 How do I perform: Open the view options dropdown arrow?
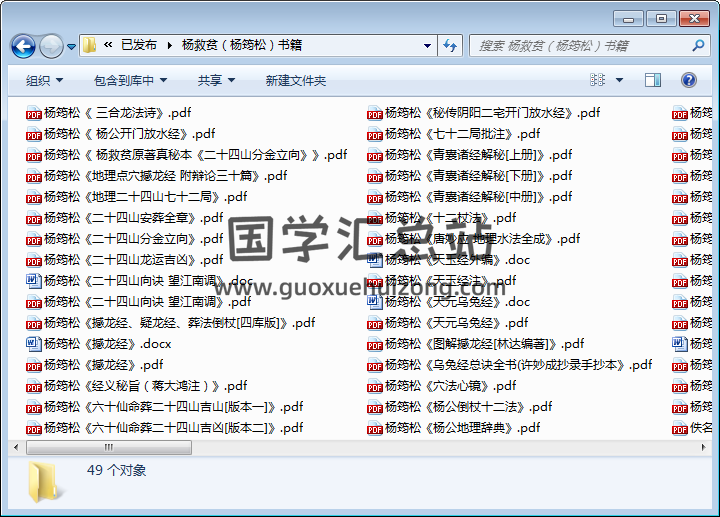click(x=619, y=80)
